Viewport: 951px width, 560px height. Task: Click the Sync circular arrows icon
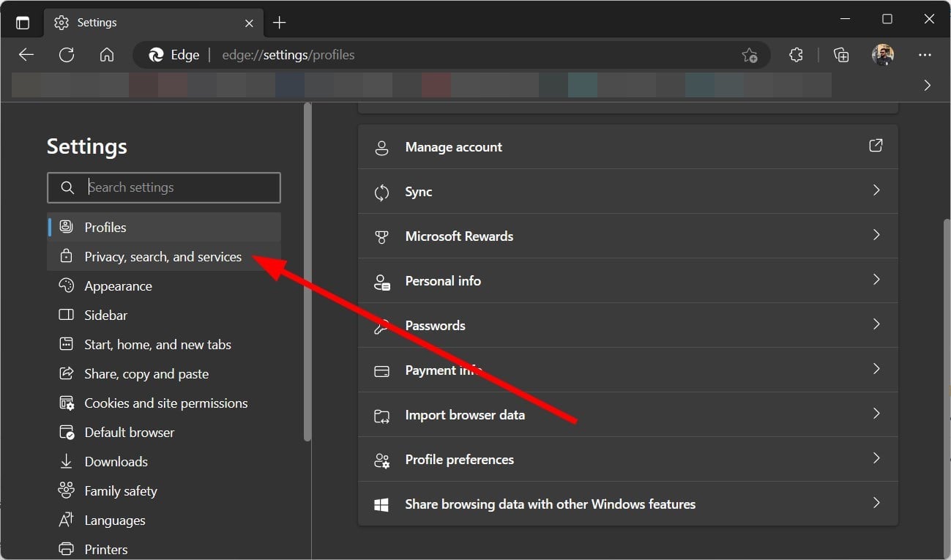[x=381, y=193]
